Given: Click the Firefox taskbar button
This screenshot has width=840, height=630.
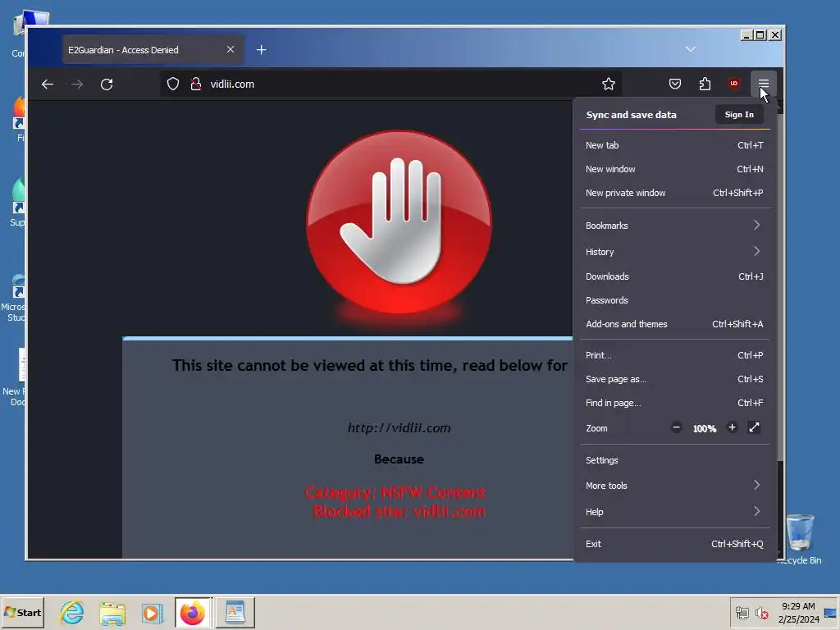Looking at the screenshot, I should pos(193,612).
